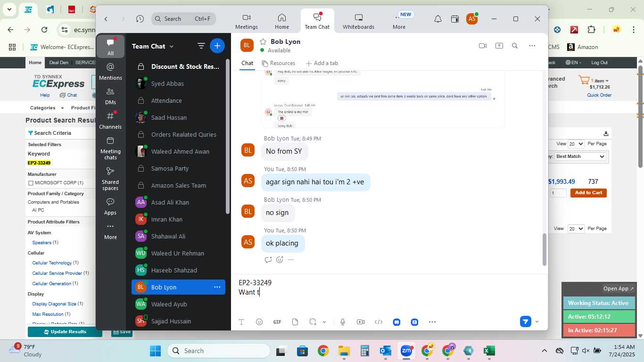Star the Bob Lyon contact

tap(263, 41)
